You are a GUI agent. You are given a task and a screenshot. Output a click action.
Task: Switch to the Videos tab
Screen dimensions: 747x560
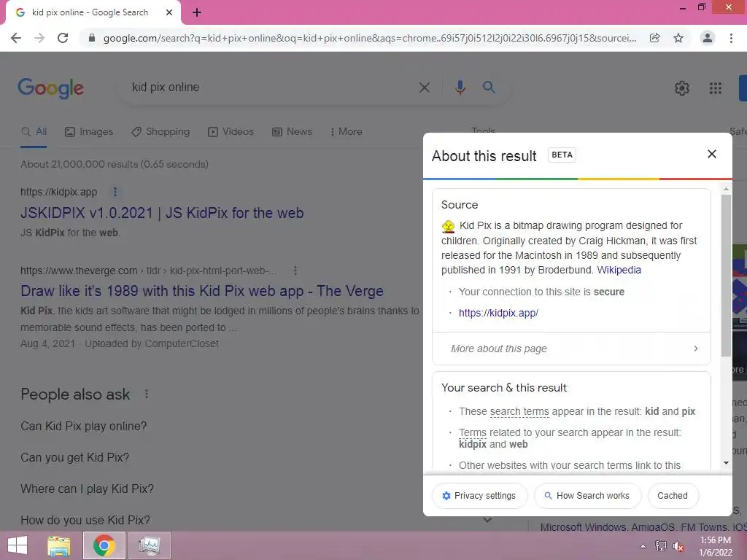(x=231, y=132)
